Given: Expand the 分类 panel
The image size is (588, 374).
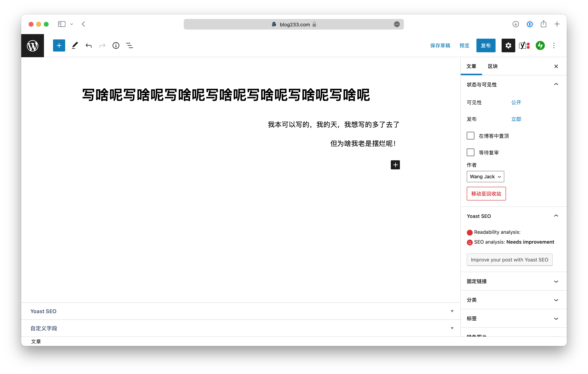Looking at the screenshot, I should point(513,300).
